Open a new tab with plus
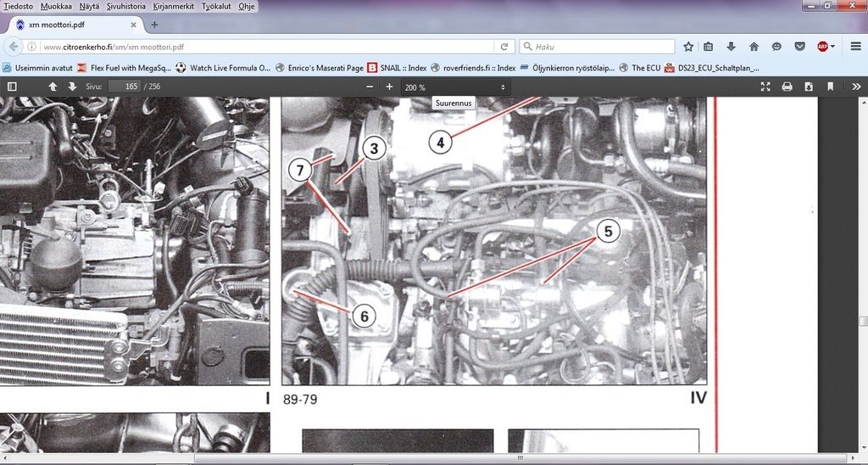This screenshot has height=465, width=868. (x=154, y=25)
